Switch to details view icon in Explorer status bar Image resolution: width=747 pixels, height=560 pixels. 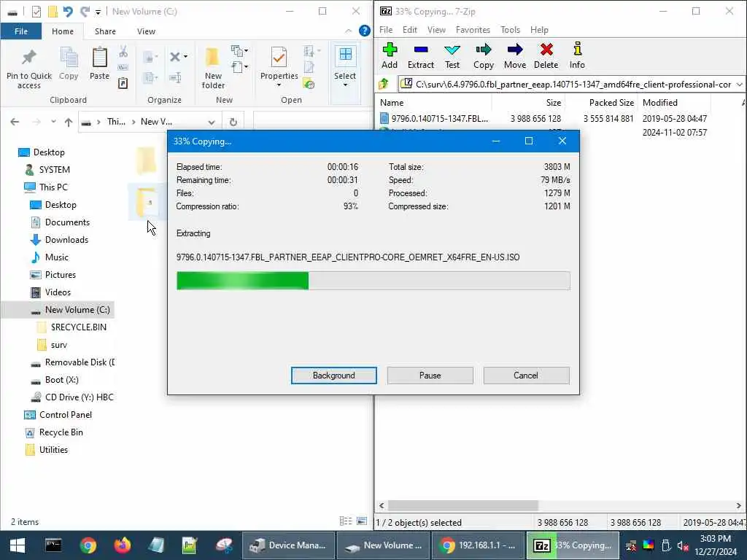[345, 521]
